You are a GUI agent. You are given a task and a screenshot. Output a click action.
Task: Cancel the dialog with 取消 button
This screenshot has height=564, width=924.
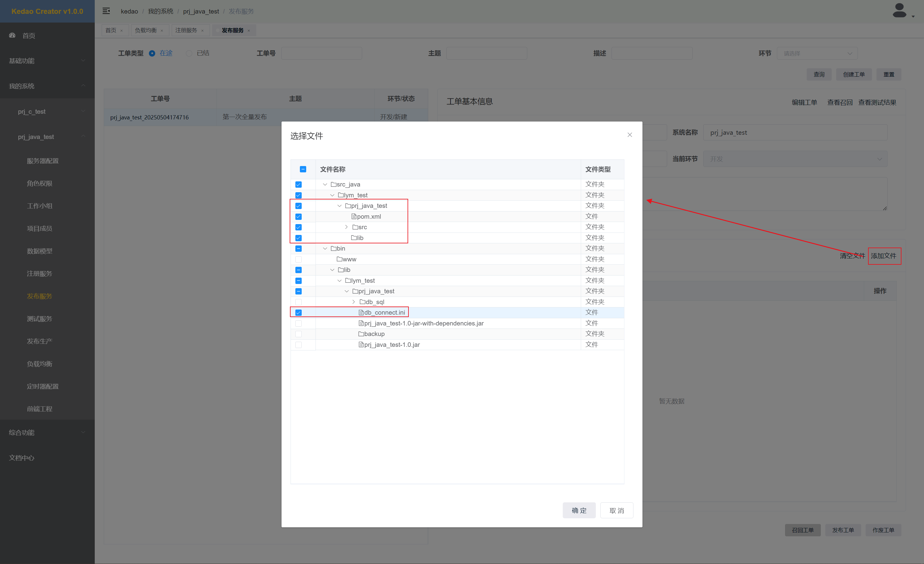point(617,510)
